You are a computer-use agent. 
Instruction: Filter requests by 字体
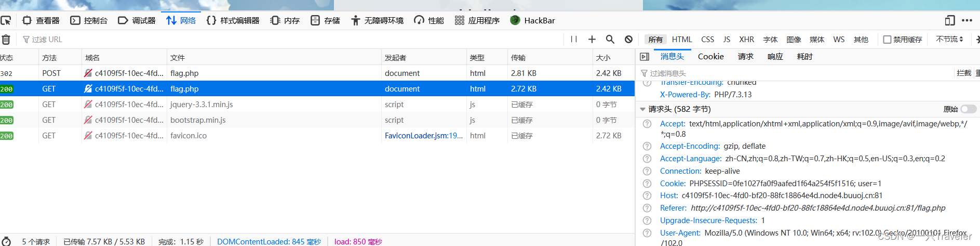pos(770,39)
